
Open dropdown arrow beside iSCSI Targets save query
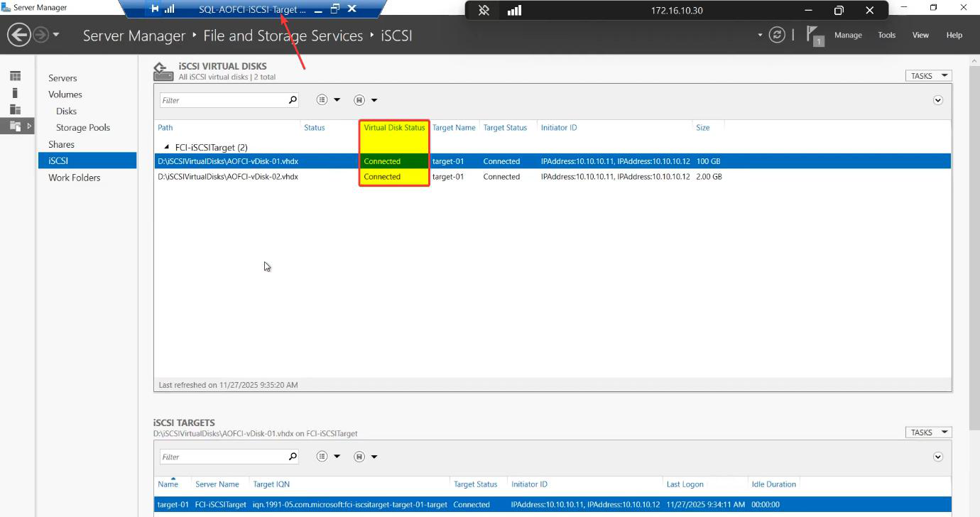(x=374, y=457)
